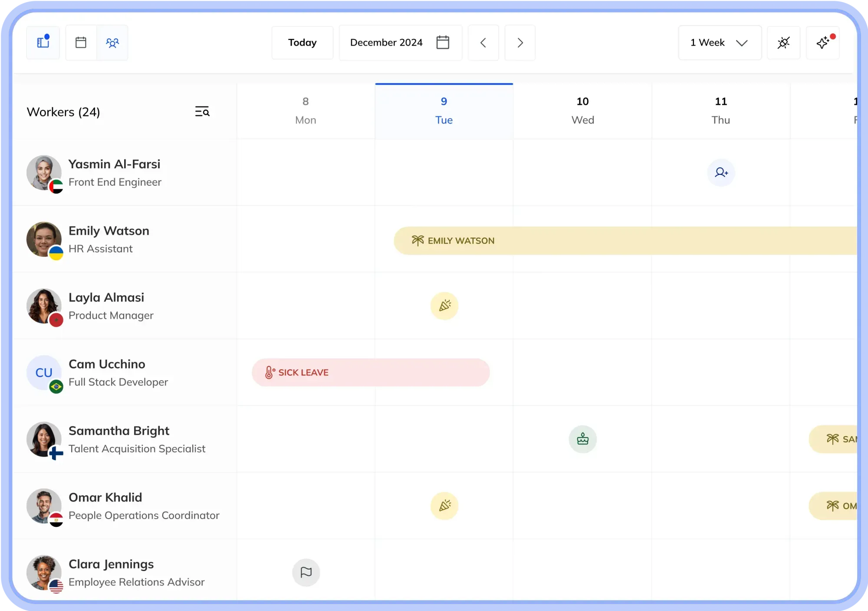Click the Today button
Image resolution: width=868 pixels, height=611 pixels.
pyautogui.click(x=302, y=43)
